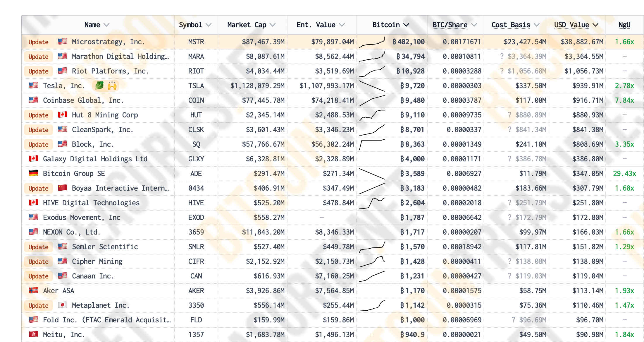Click the Canada flag beside HIVE Digital Technologies
This screenshot has width=644, height=342.
click(33, 202)
